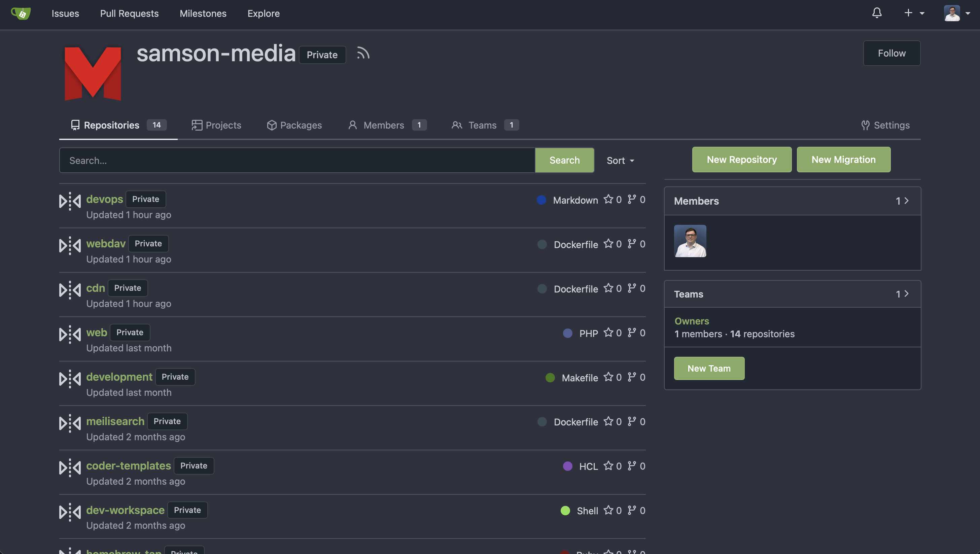Screen dimensions: 980x554
Task: Click the purple HCL language color dot
Action: [x=568, y=466]
